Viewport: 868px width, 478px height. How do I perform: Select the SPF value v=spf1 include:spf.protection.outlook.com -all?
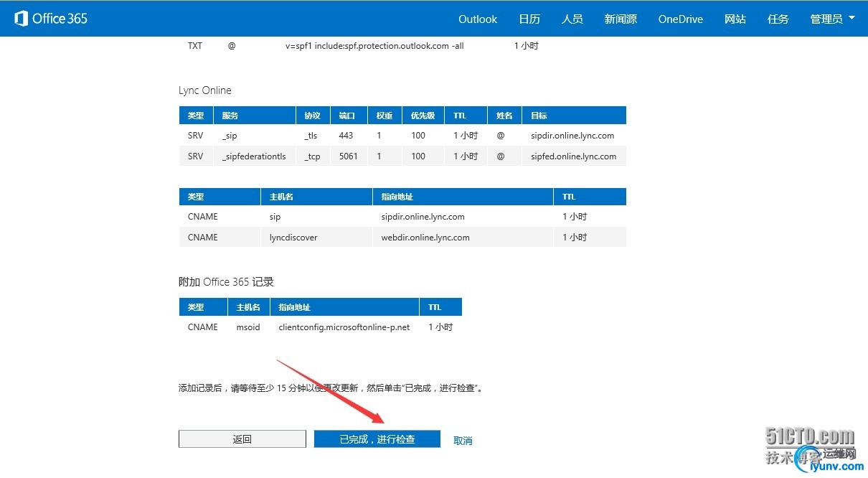pos(374,46)
